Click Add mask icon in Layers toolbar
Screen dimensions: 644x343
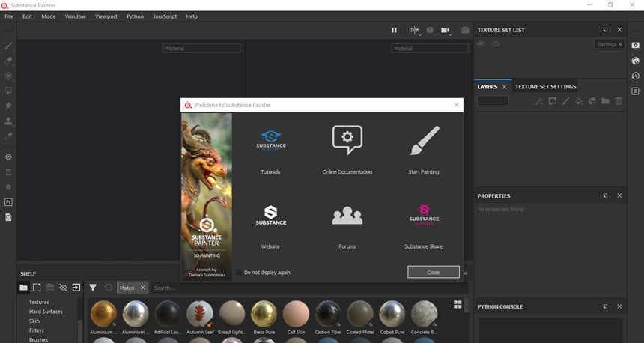click(553, 101)
